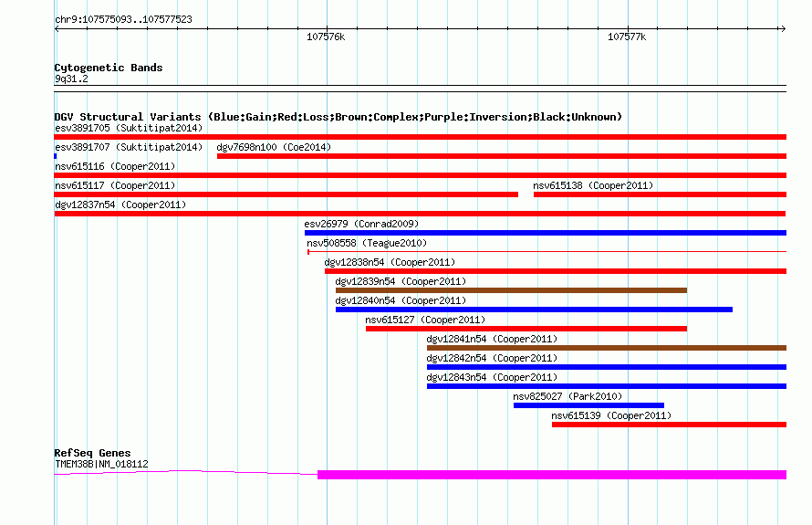Click the esv26979 (Conrad2009) label
The image size is (812, 525).
click(x=361, y=224)
